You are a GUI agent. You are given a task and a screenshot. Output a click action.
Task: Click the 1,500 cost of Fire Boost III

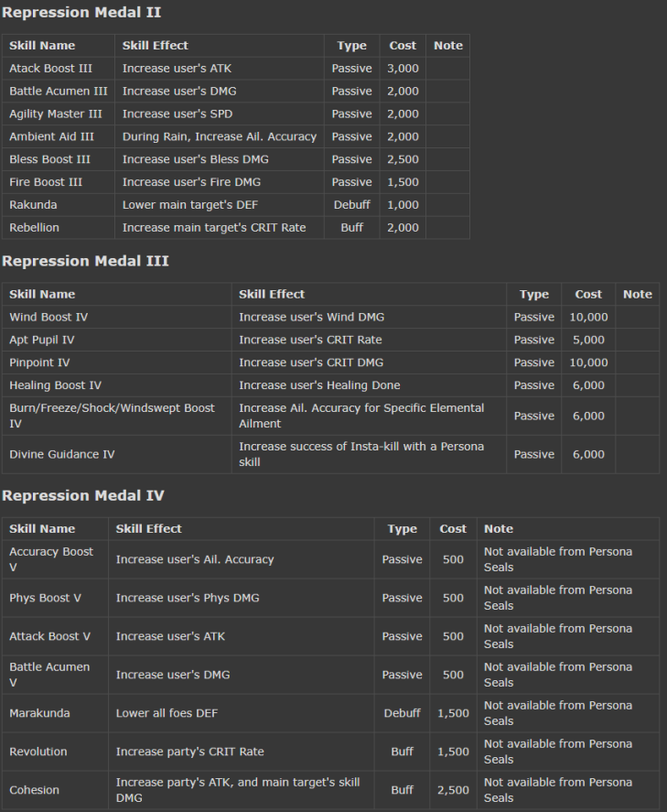pos(403,182)
